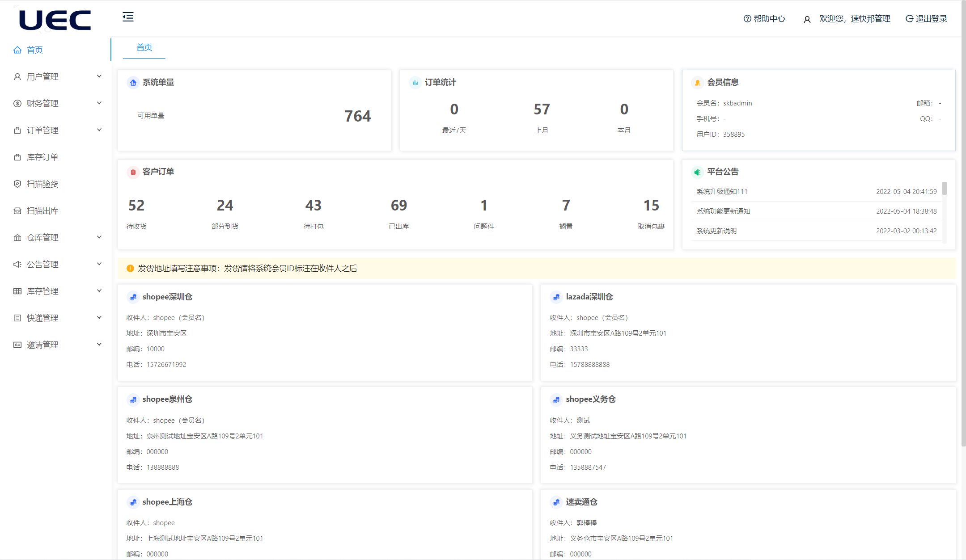
Task: Click the 客户订单 red icon
Action: (x=133, y=172)
